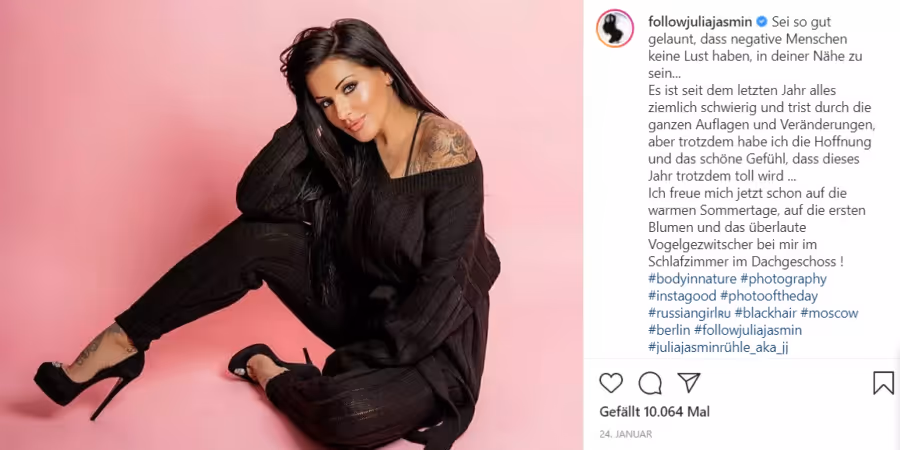Viewport: 900px width, 450px height.
Task: Open the #bodyinnature hashtag
Action: (692, 280)
